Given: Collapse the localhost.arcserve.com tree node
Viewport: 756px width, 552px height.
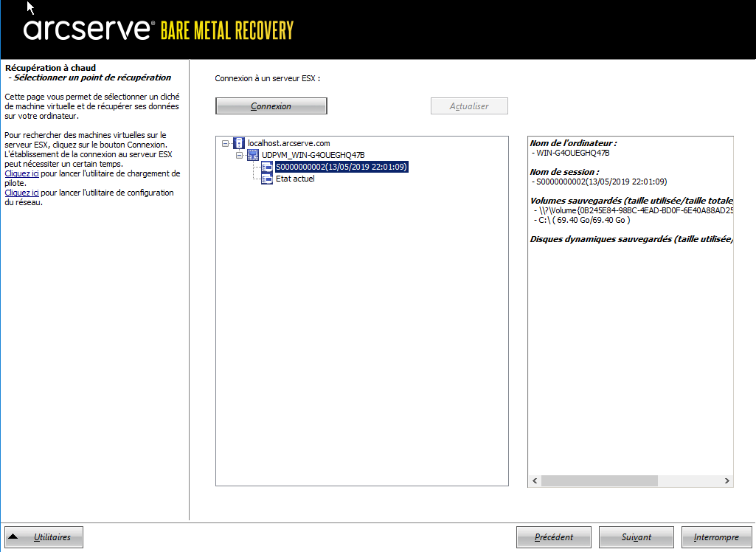Looking at the screenshot, I should click(225, 143).
